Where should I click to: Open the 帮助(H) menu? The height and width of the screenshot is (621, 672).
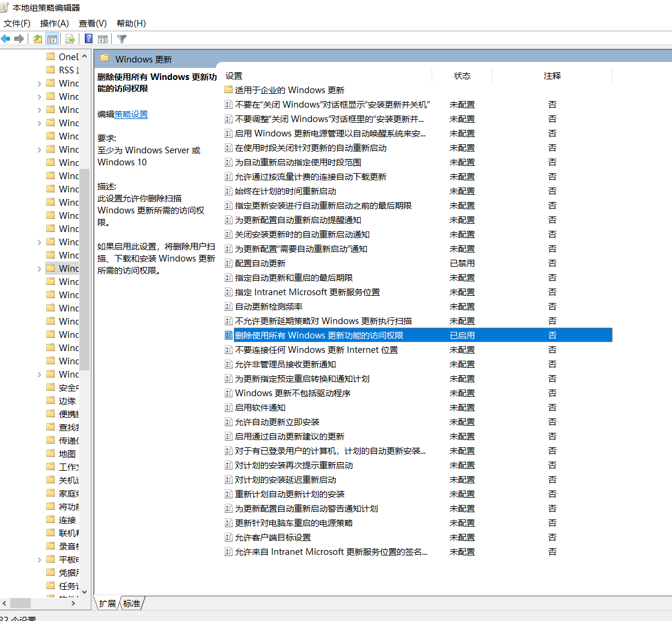[x=131, y=23]
